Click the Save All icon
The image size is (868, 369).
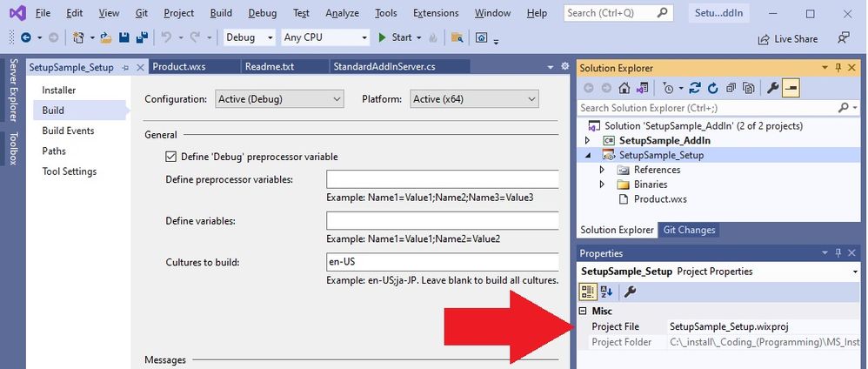(x=142, y=37)
